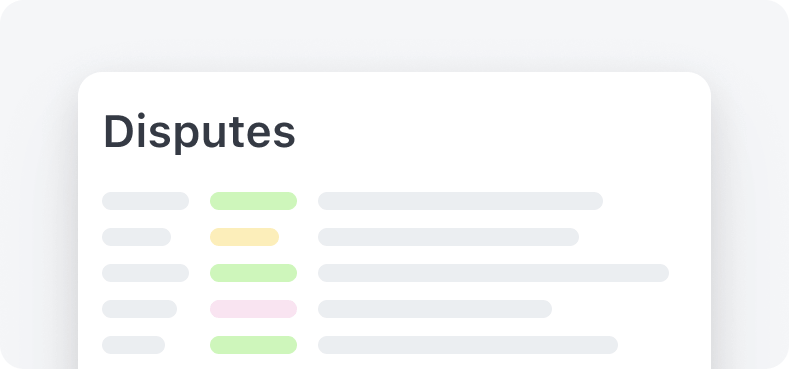Viewport: 789px width, 369px height.
Task: Click the longest description bar in third row
Action: click(x=493, y=273)
